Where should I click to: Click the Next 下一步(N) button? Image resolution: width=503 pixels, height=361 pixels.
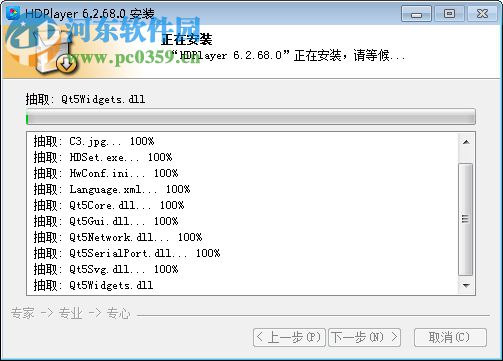pos(364,337)
